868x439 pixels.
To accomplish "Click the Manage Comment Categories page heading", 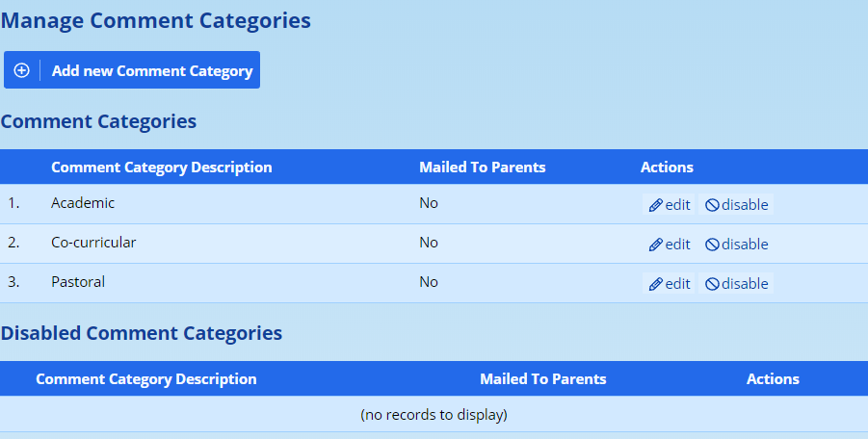I will coord(156,20).
